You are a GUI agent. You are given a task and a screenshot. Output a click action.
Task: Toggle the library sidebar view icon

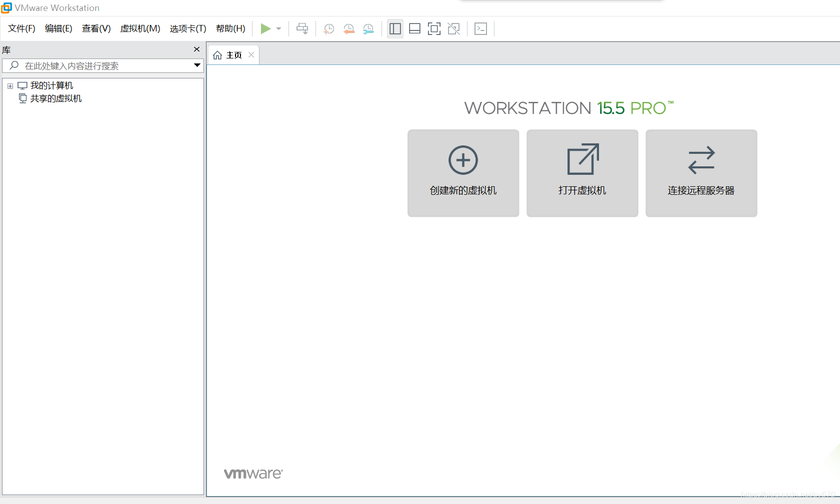[395, 29]
